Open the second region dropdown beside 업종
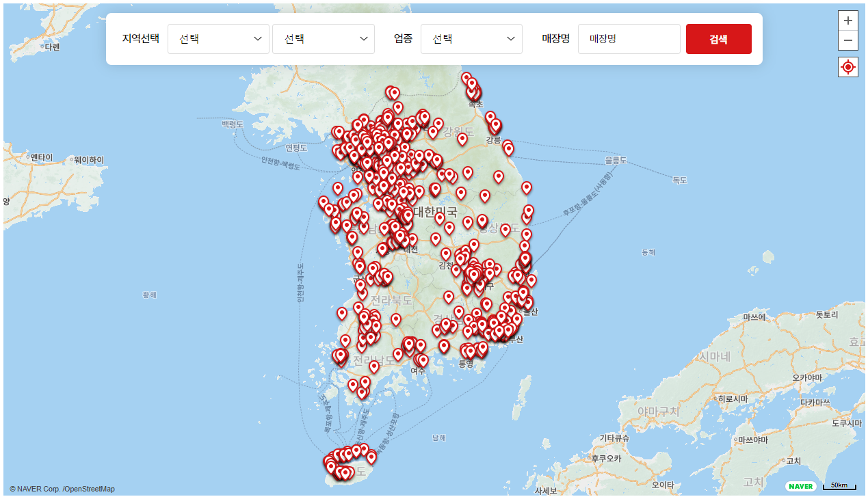 324,39
